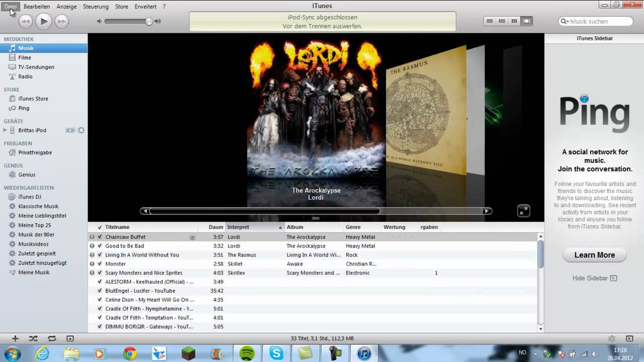Open Internet Explorer from taskbar

(x=42, y=353)
